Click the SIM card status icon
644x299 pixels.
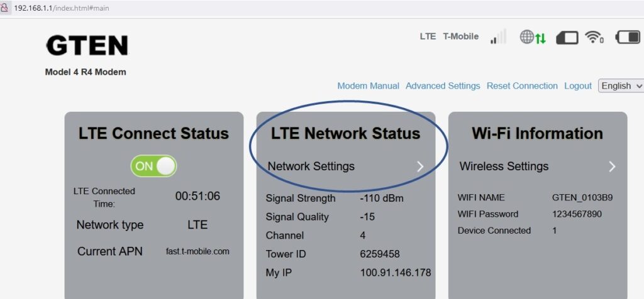[567, 38]
